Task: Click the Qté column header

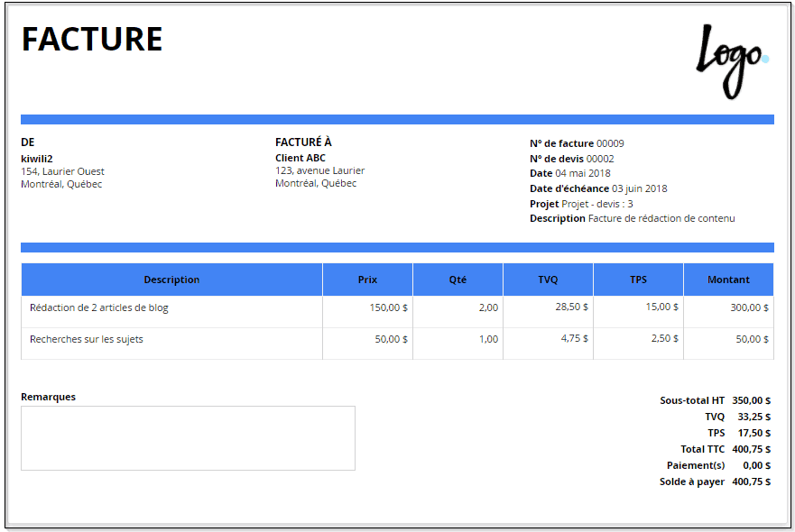Action: coord(458,280)
